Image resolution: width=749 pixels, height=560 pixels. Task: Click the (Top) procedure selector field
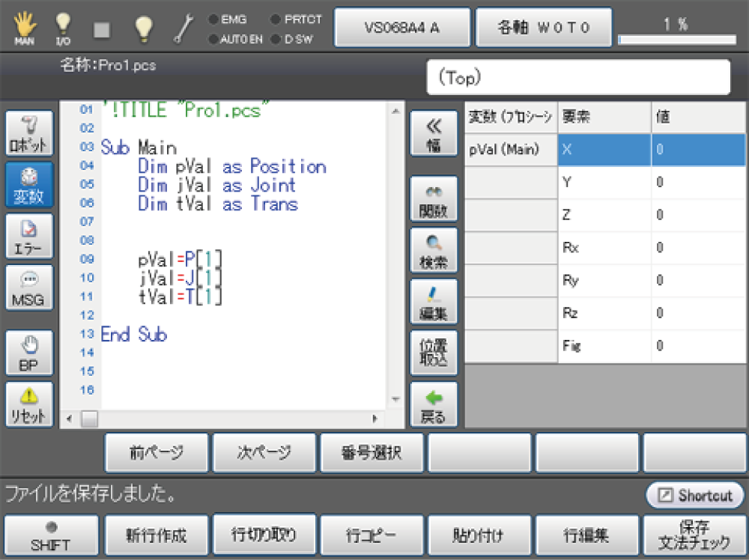[x=577, y=77]
